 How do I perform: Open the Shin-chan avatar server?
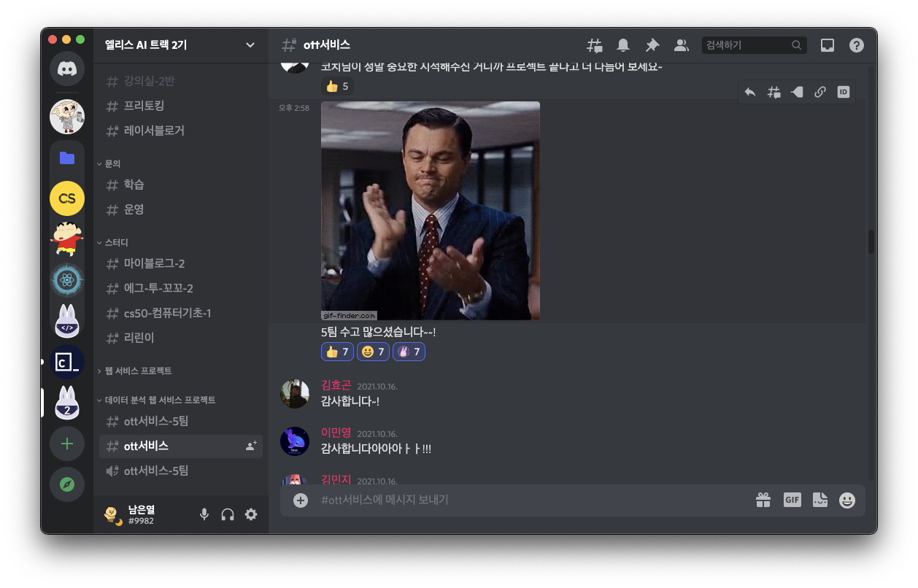coord(67,239)
